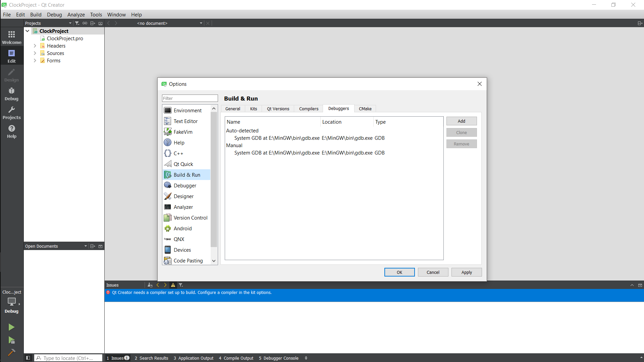The image size is (644, 362).
Task: Expand the Headers folder
Action: tap(35, 46)
